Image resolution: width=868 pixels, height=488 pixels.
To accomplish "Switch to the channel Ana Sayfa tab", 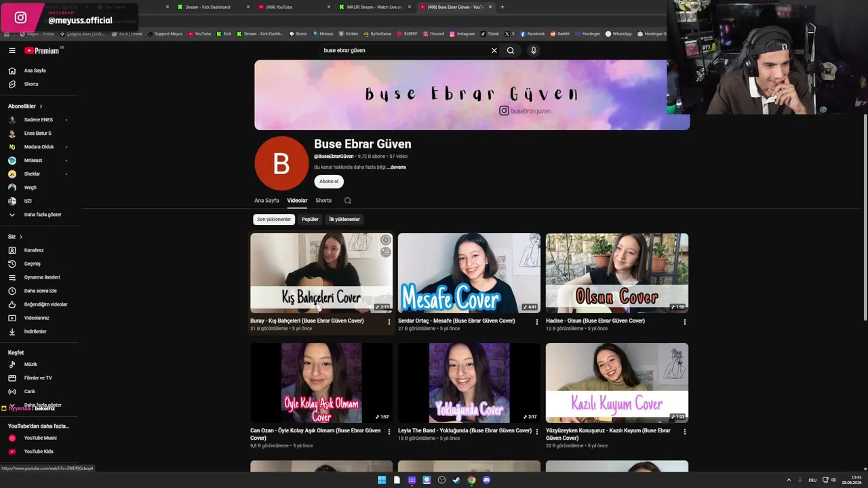I will 267,201.
